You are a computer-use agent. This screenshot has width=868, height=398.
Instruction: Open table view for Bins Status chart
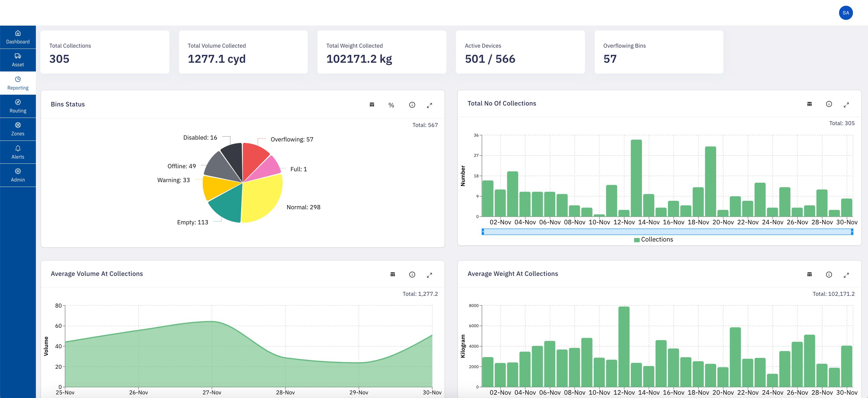pyautogui.click(x=372, y=105)
